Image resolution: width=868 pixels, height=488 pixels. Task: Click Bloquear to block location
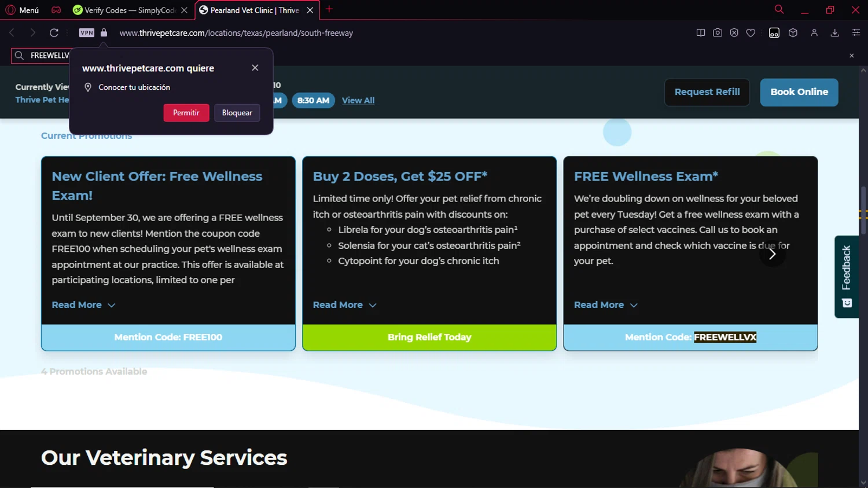pyautogui.click(x=237, y=113)
